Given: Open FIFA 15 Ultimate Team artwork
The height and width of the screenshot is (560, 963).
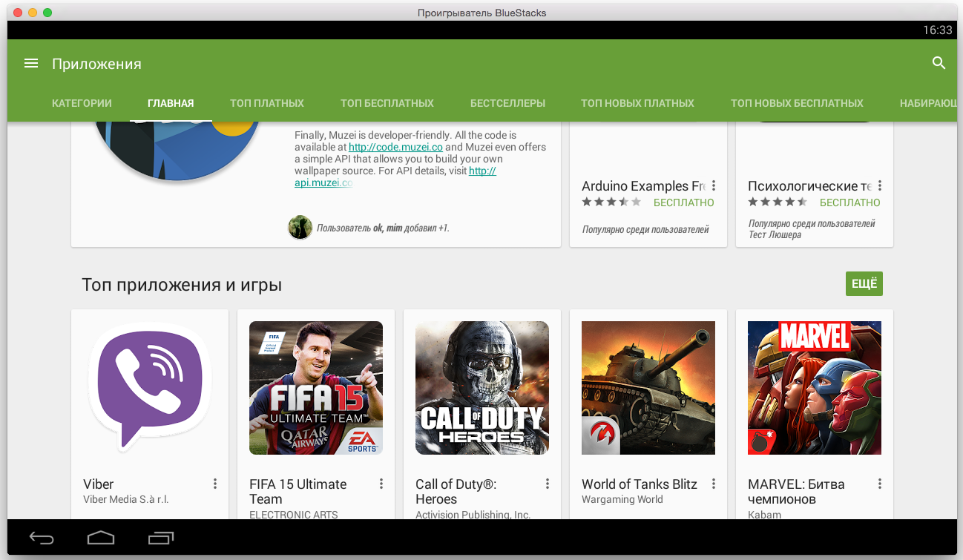Looking at the screenshot, I should pyautogui.click(x=316, y=388).
